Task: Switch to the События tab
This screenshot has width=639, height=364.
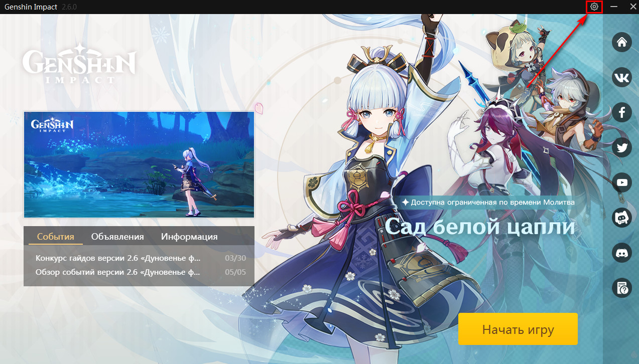Action: (55, 237)
